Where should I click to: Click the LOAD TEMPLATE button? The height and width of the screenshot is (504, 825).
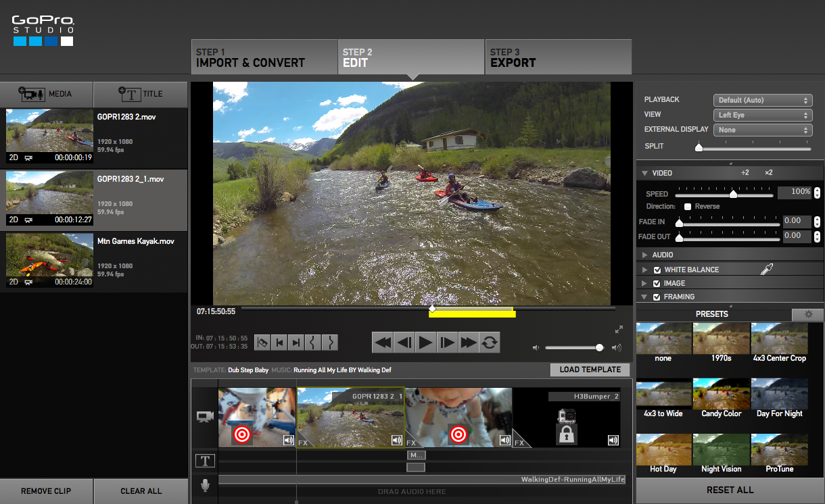coord(590,370)
